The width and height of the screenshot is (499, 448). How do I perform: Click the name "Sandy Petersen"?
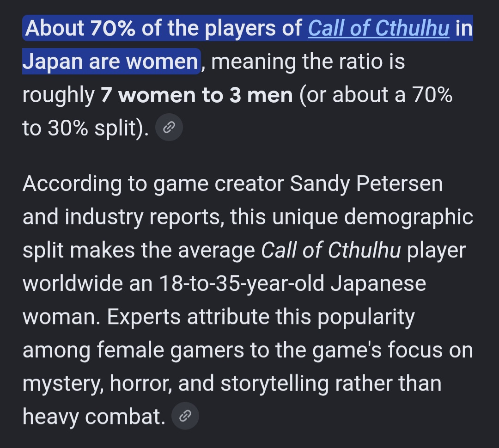point(366,184)
